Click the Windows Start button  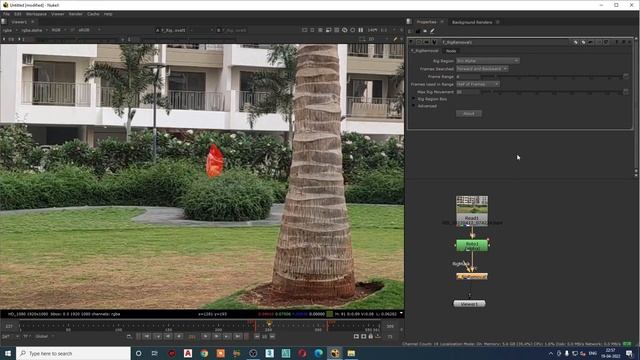(8, 353)
